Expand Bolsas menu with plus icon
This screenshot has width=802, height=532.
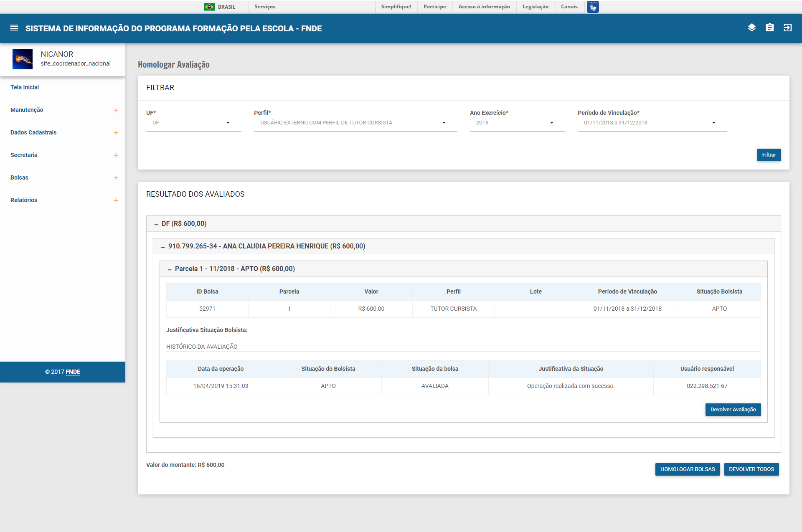pyautogui.click(x=116, y=178)
